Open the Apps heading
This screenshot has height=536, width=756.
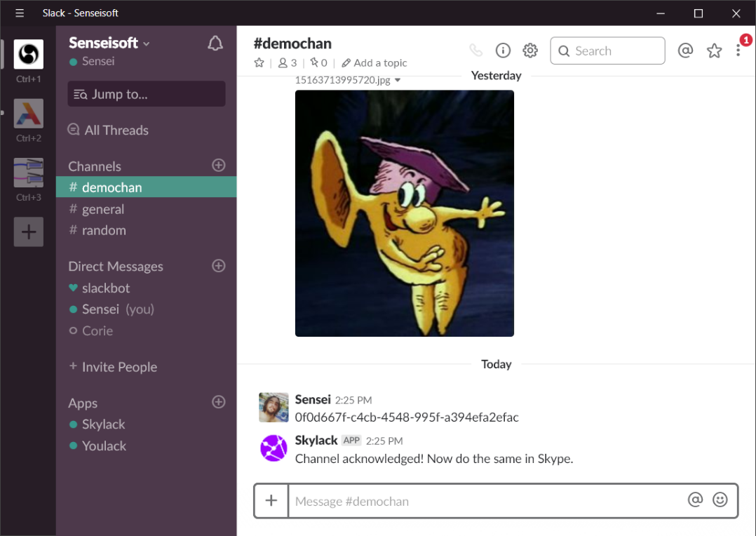pyautogui.click(x=83, y=403)
